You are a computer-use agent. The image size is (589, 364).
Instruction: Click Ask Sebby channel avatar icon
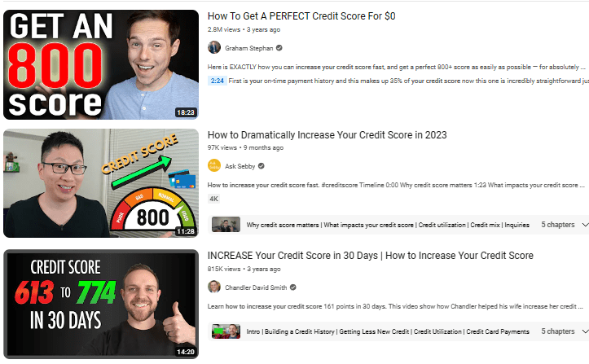[x=214, y=165]
